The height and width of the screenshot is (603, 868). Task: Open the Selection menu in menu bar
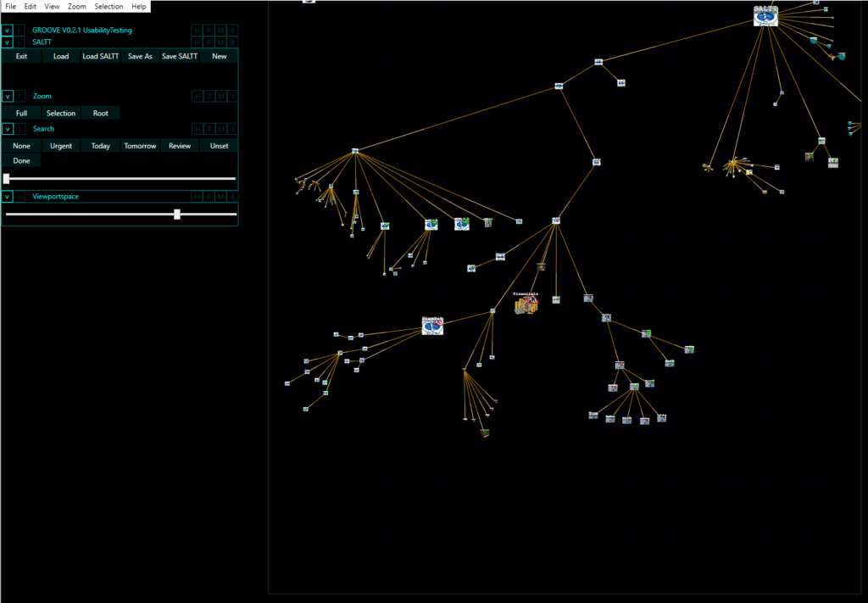click(108, 6)
